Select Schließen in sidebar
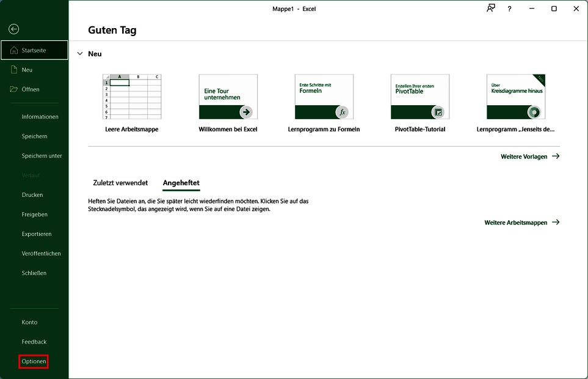This screenshot has width=588, height=379. pyautogui.click(x=34, y=273)
